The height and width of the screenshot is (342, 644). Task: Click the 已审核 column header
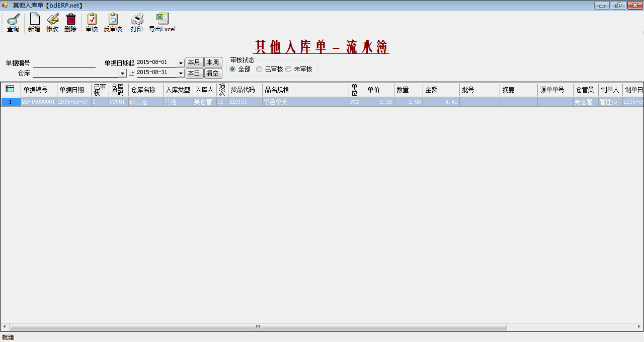tap(100, 90)
